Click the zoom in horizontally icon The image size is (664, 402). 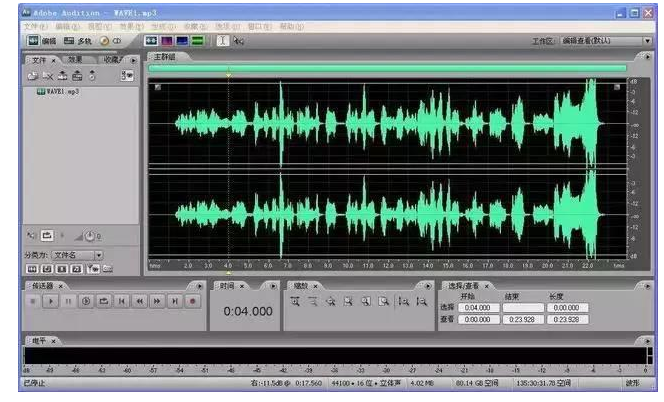295,301
